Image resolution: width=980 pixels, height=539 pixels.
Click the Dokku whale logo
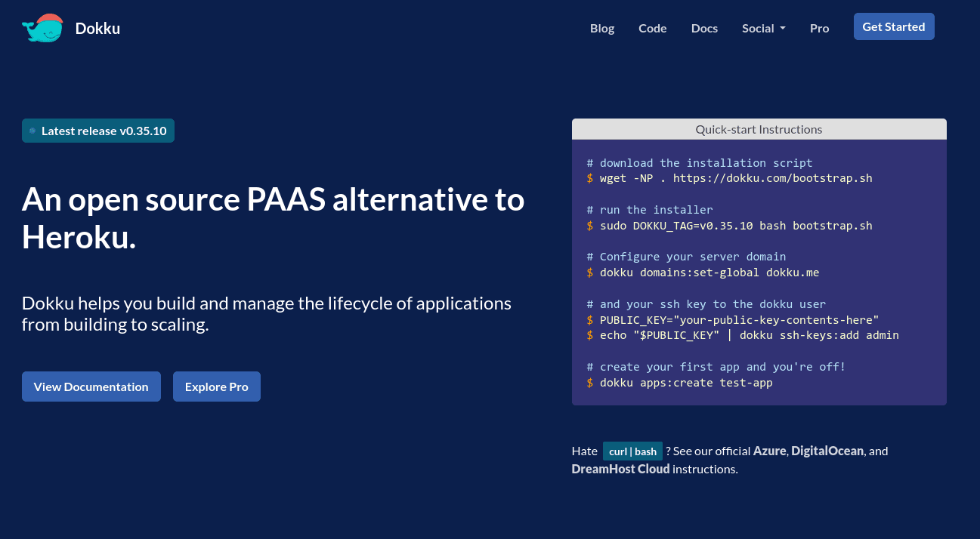point(42,28)
